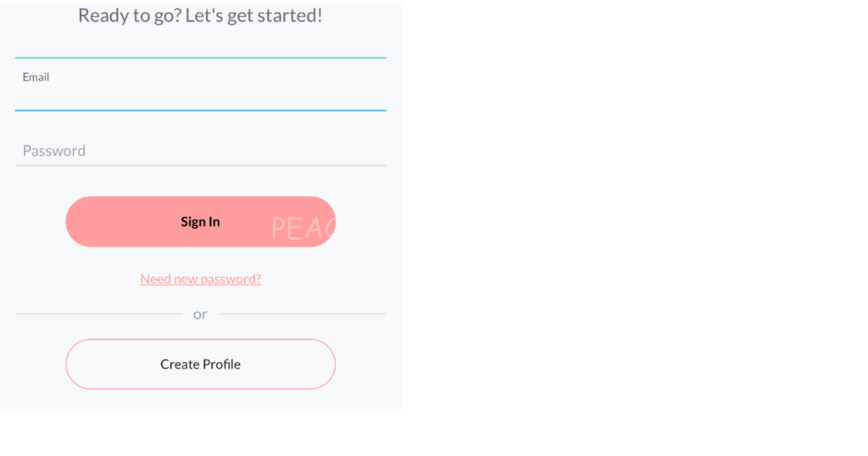Screen dimensions: 868x456
Task: Click the divider line right of "or"
Action: point(303,314)
